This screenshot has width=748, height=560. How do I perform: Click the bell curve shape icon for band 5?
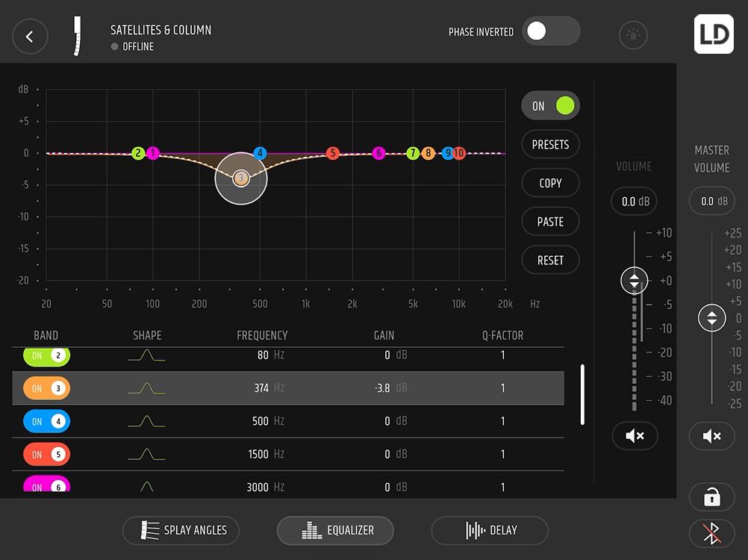tap(146, 453)
